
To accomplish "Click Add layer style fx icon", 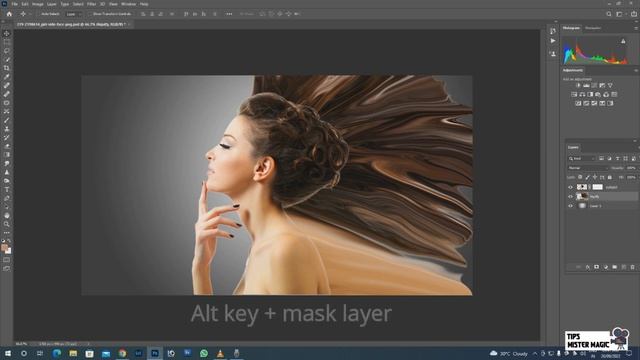I will coord(587,267).
